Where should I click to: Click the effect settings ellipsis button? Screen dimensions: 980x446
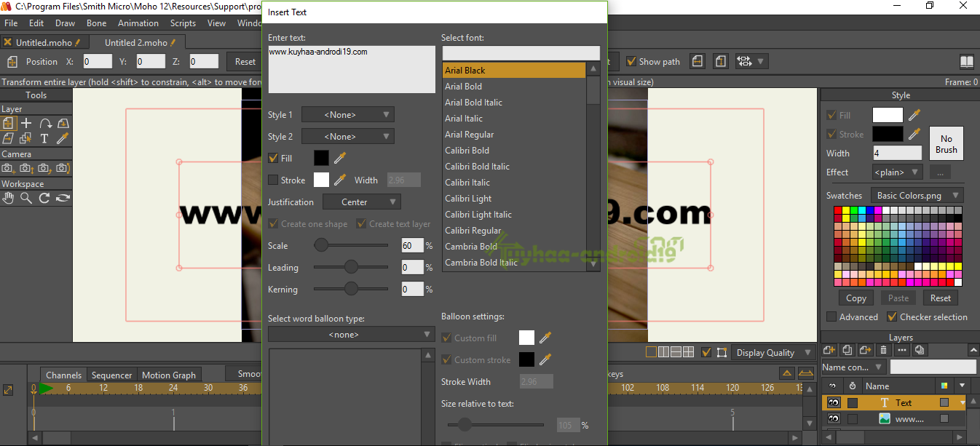(940, 172)
